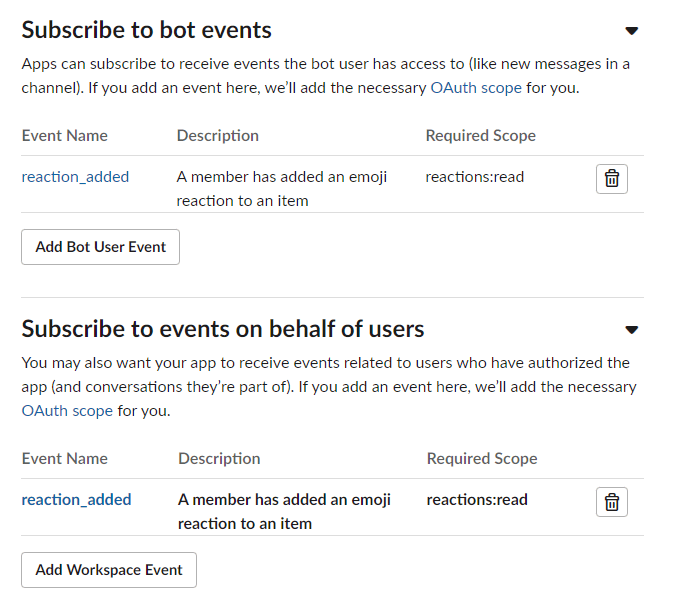The width and height of the screenshot is (675, 604).
Task: Select reactions:read scope in bot events row
Action: pos(474,177)
